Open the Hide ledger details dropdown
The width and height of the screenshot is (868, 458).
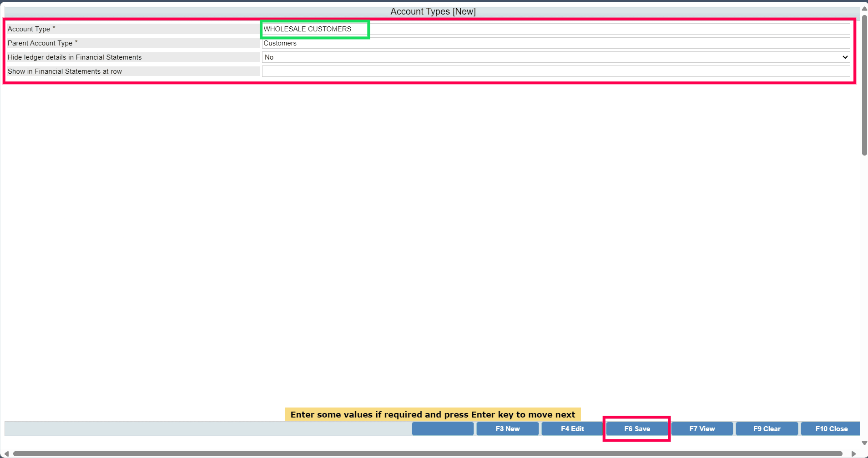tap(556, 57)
